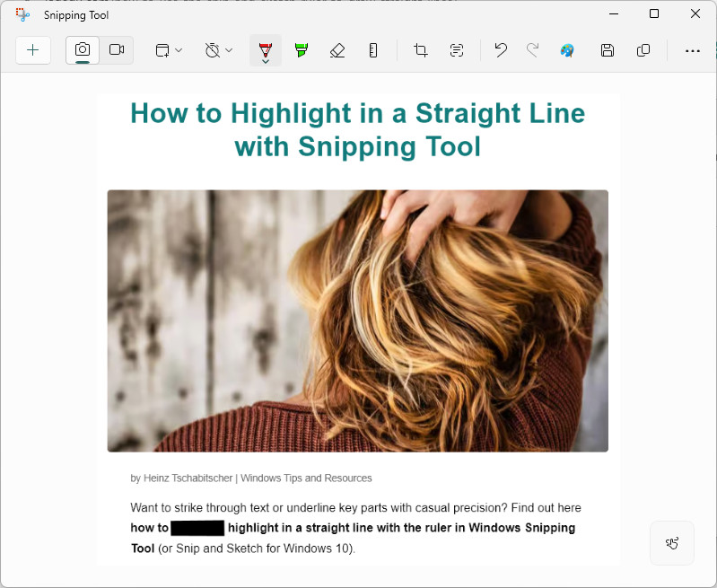
Task: Click the Snipping Tool app icon
Action: (22, 14)
